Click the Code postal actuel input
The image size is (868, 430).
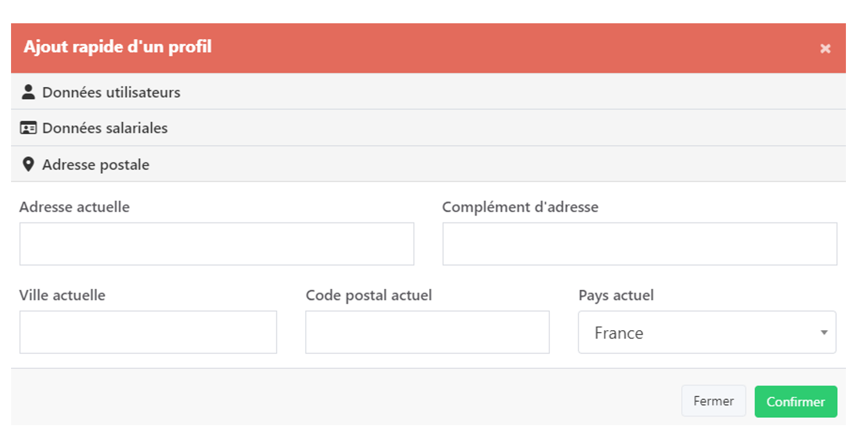(427, 332)
